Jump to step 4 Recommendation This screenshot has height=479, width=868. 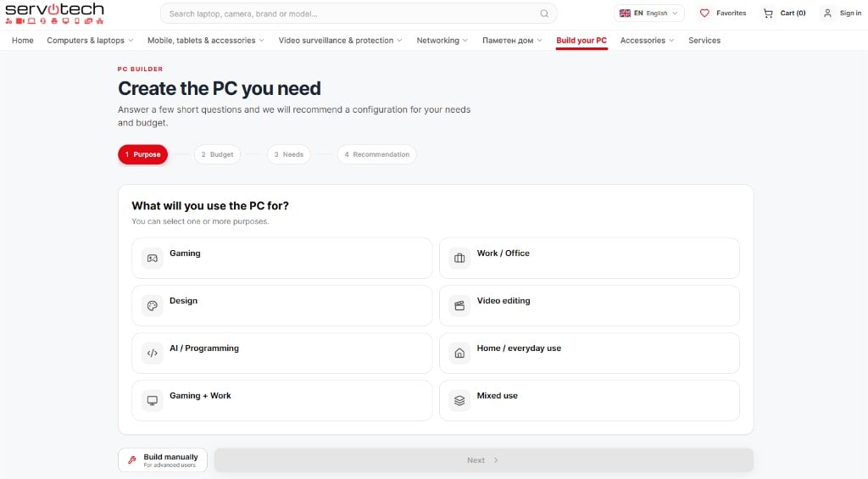tap(376, 154)
